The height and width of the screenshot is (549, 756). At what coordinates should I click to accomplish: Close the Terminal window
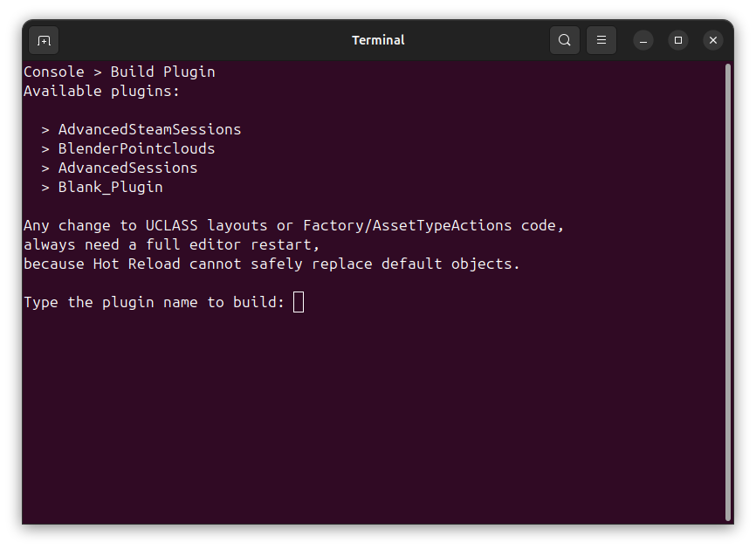(713, 40)
